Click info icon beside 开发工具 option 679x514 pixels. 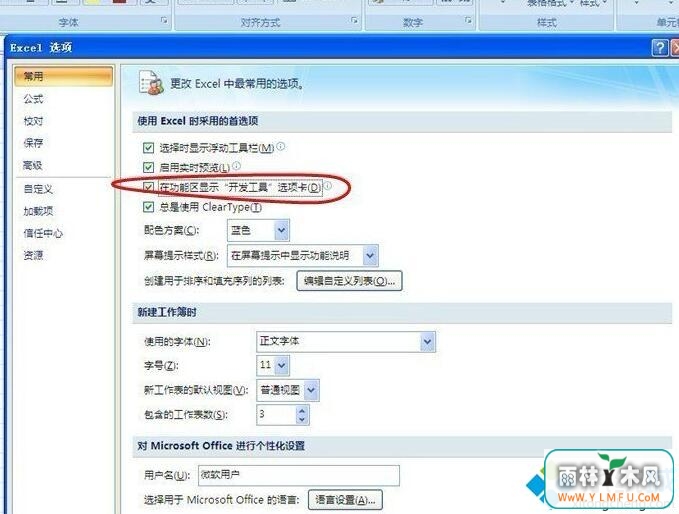tap(328, 185)
